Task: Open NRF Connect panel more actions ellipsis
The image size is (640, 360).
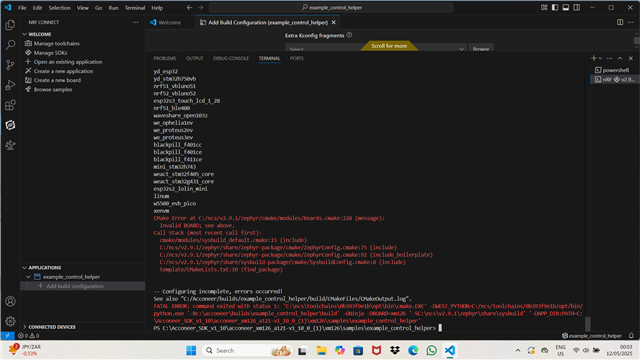Action: [x=136, y=22]
